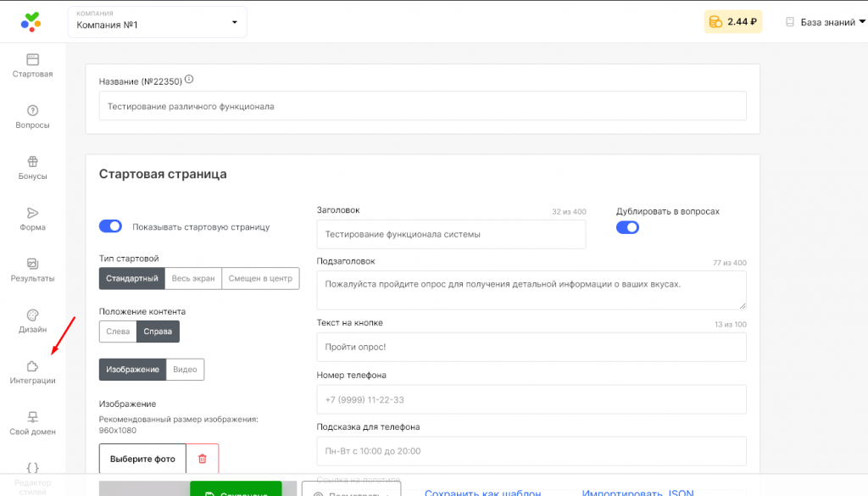868x496 pixels.
Task: Select Весь экран start page type
Action: point(192,278)
